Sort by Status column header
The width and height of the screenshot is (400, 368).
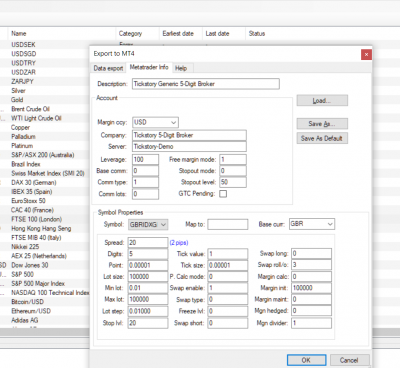pyautogui.click(x=257, y=33)
